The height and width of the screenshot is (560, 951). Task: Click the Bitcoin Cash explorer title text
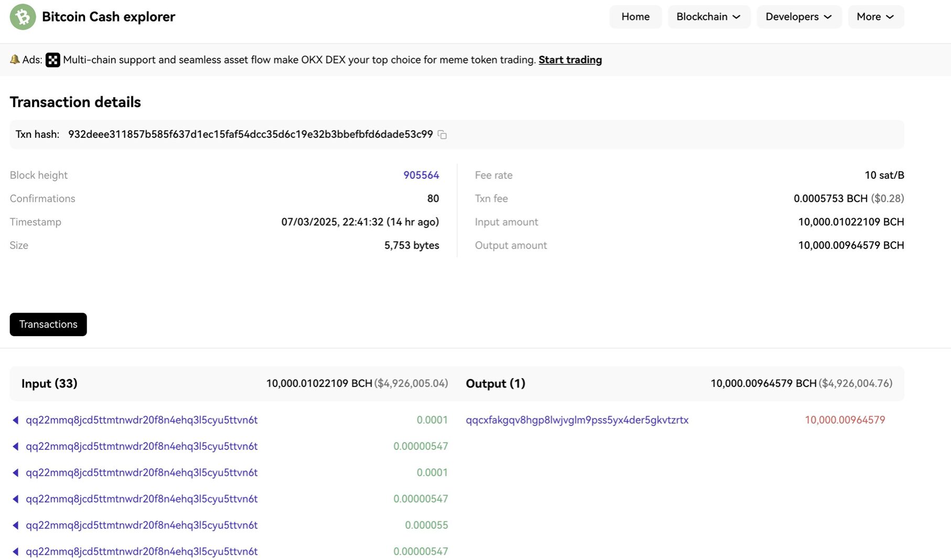click(109, 16)
